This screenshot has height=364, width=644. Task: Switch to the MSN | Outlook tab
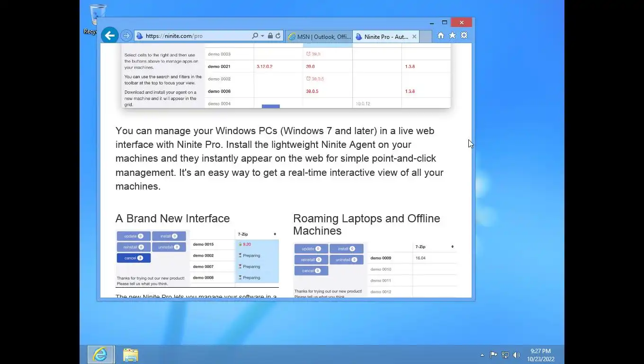[x=319, y=36]
